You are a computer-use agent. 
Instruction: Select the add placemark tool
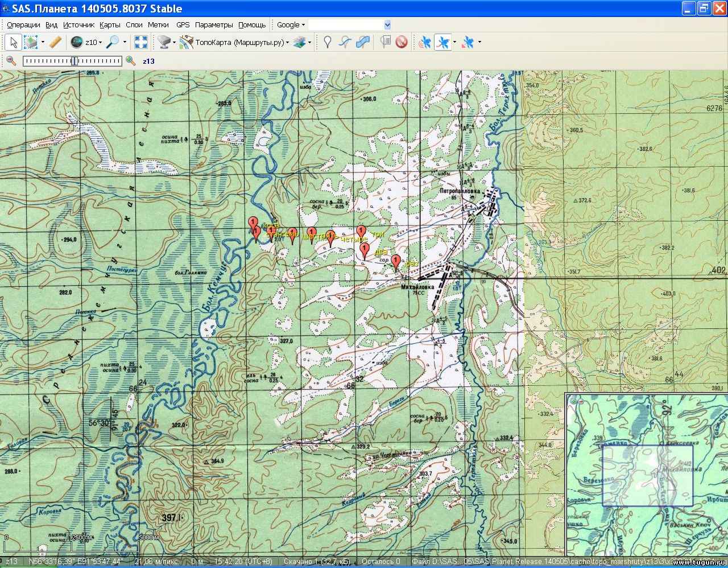[327, 42]
